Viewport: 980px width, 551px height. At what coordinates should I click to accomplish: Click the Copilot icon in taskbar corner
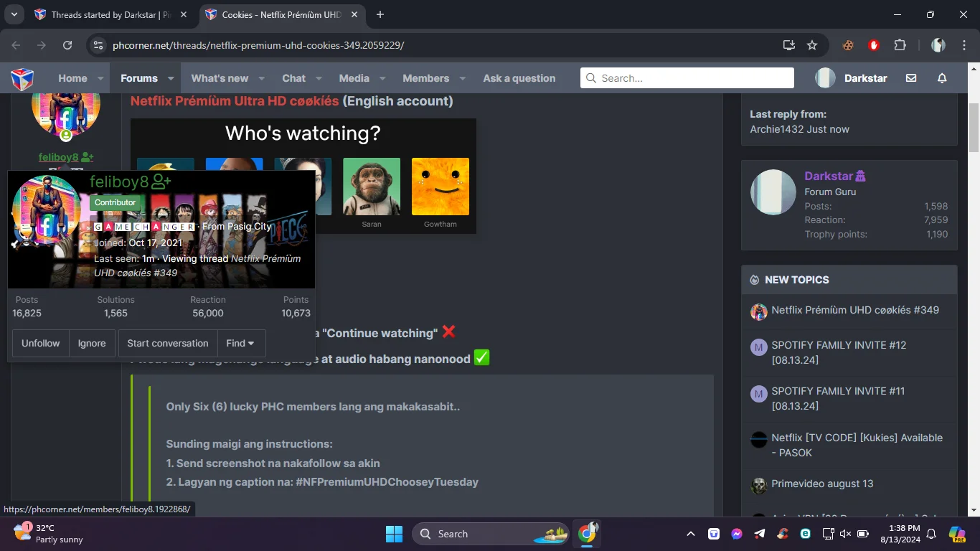click(957, 534)
